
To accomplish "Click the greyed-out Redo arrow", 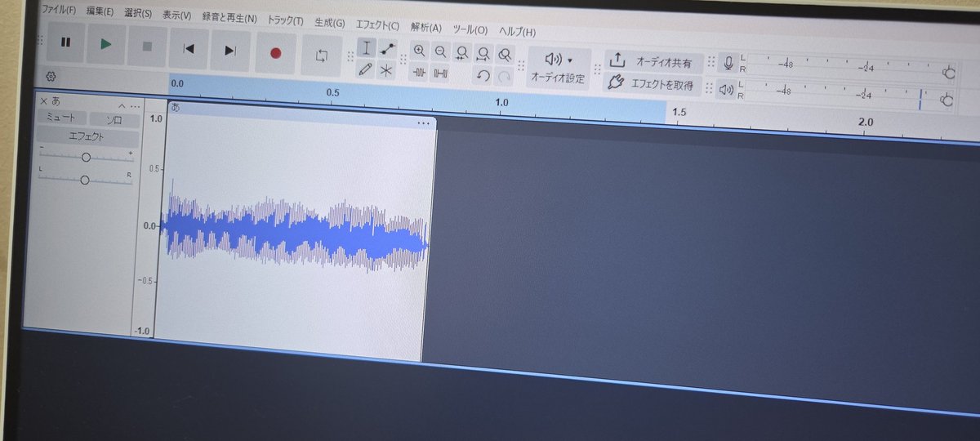I will click(x=505, y=77).
